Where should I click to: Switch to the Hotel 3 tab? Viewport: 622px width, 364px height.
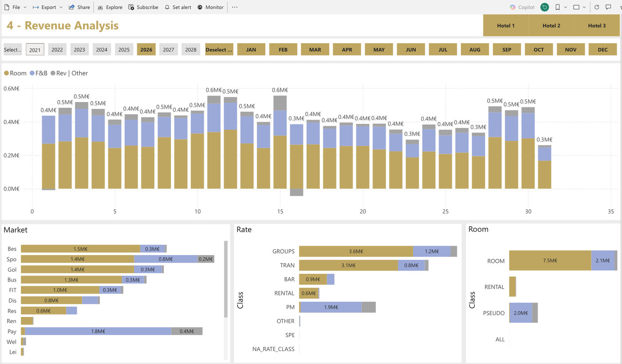tap(597, 25)
